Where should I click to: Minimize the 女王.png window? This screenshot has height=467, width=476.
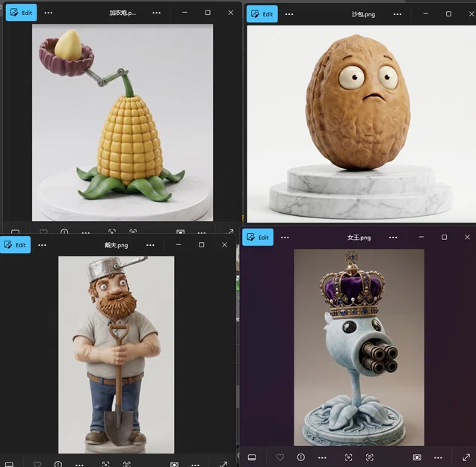coord(421,237)
